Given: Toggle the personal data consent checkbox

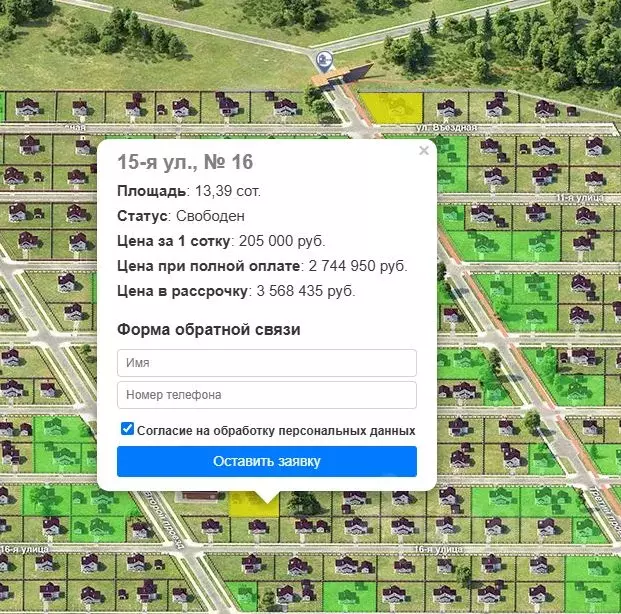Looking at the screenshot, I should coord(127,429).
